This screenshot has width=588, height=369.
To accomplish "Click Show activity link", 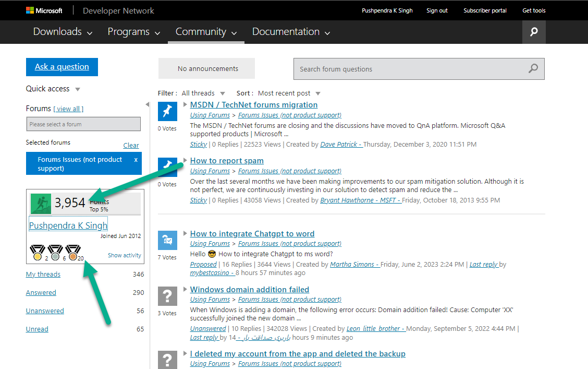I will tap(125, 255).
